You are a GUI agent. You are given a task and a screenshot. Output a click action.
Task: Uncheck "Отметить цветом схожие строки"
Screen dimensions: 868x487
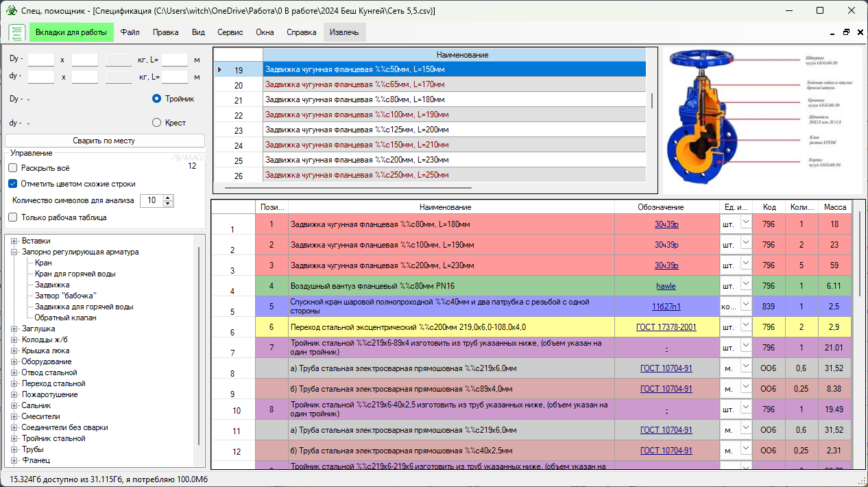click(x=12, y=184)
